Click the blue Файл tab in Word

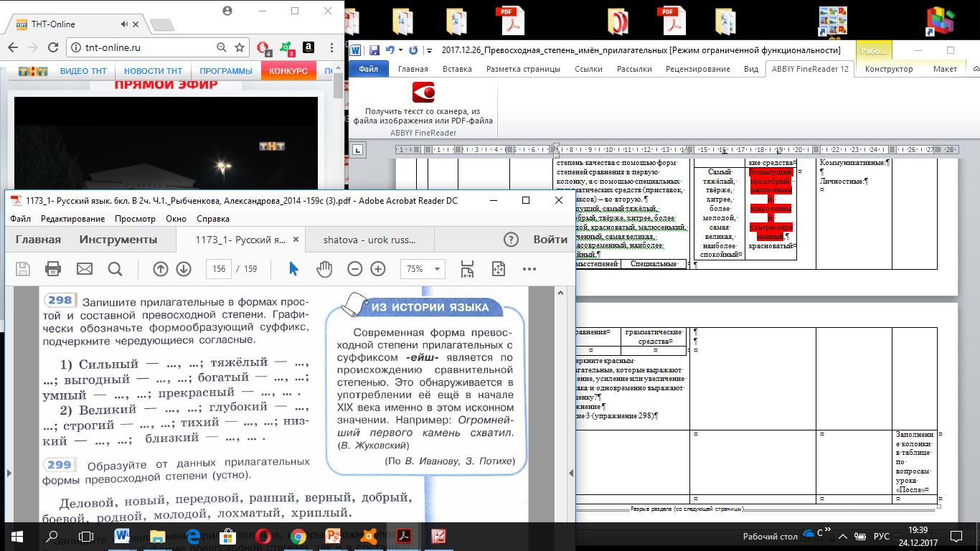(369, 69)
